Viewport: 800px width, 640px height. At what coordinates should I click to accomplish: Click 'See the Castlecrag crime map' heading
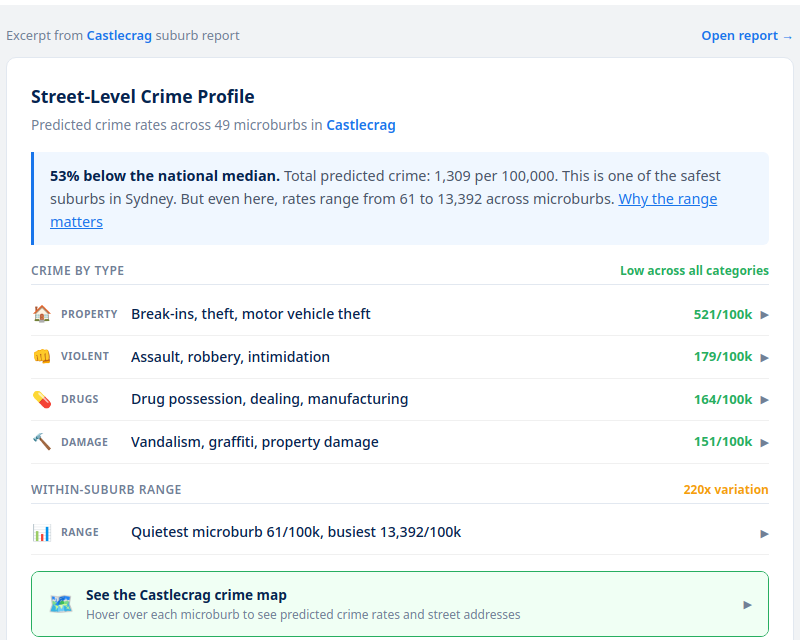(x=186, y=595)
